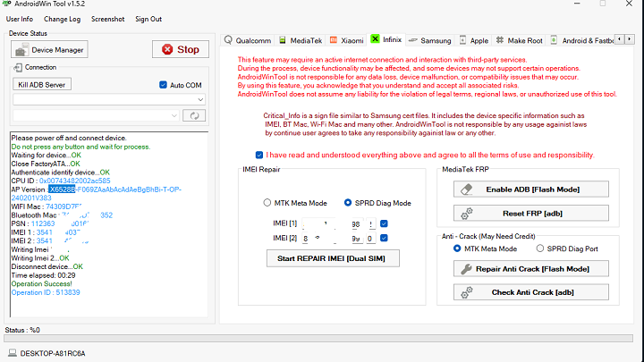The image size is (644, 362).
Task: Click Start REPAIR IMEI [Dual SIM]
Action: (332, 258)
